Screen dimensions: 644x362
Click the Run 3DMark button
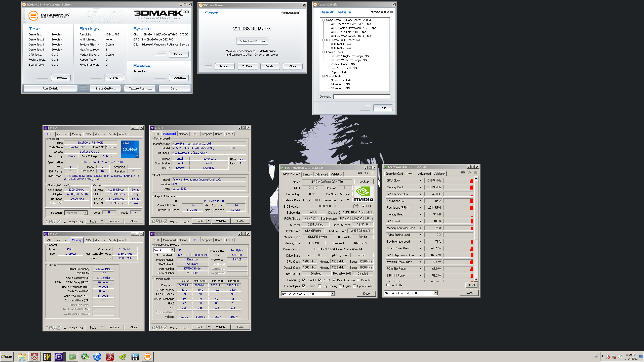50,88
